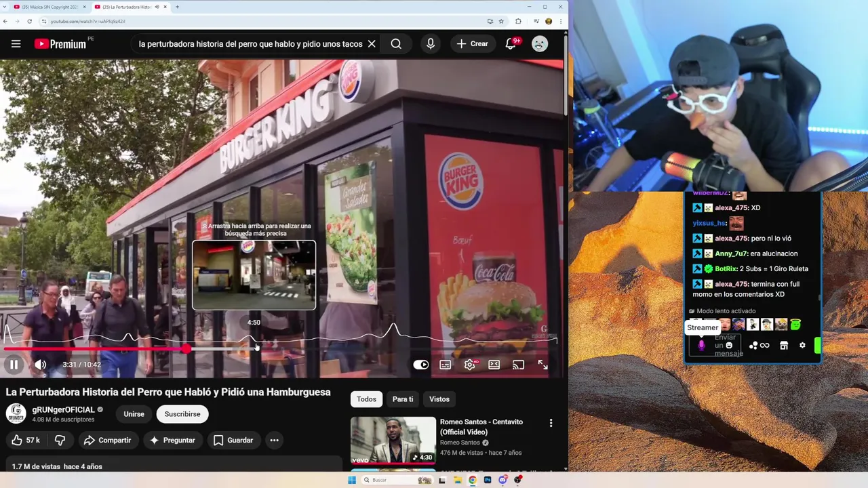Open the Romeo Santos Centavito thumbnail
868x488 pixels.
point(393,441)
